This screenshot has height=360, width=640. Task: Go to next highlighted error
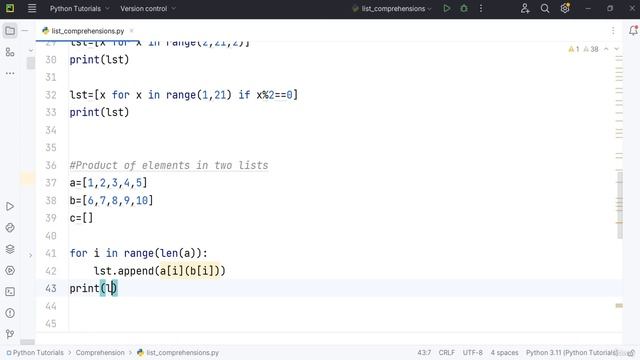tap(617, 49)
